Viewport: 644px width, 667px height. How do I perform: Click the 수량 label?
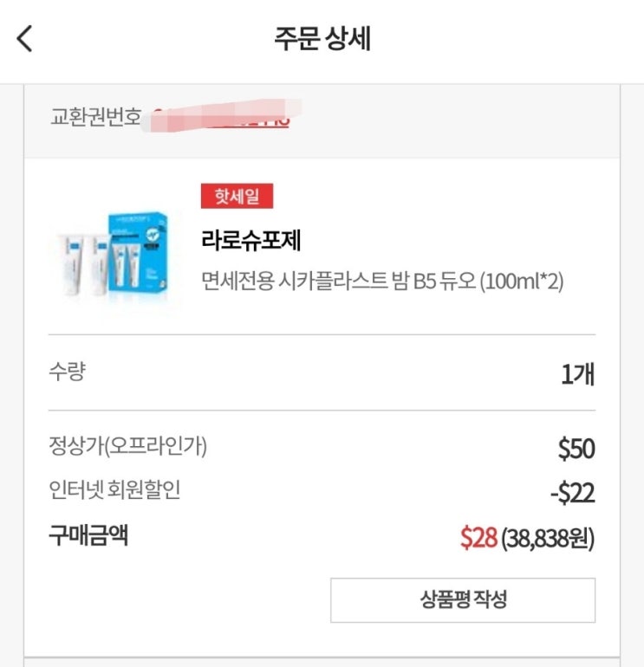(68, 373)
